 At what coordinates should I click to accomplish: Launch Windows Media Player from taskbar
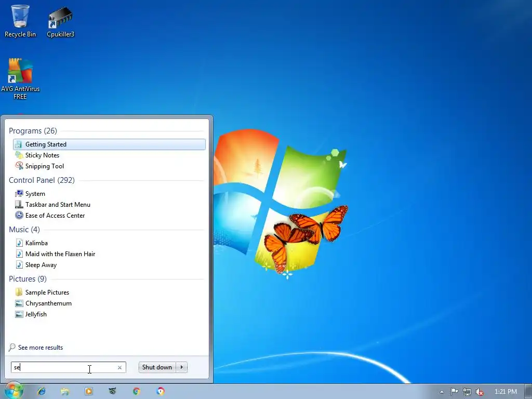(89, 391)
